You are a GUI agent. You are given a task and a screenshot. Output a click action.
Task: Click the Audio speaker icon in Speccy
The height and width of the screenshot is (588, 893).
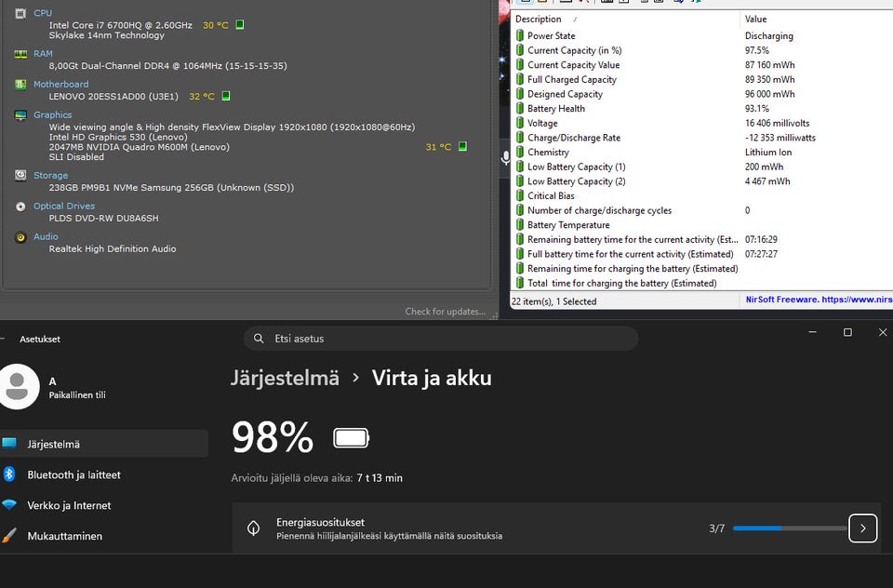[20, 237]
